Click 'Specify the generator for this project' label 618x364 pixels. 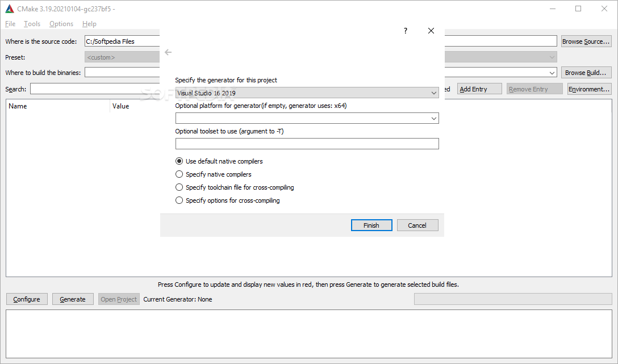[x=226, y=80]
